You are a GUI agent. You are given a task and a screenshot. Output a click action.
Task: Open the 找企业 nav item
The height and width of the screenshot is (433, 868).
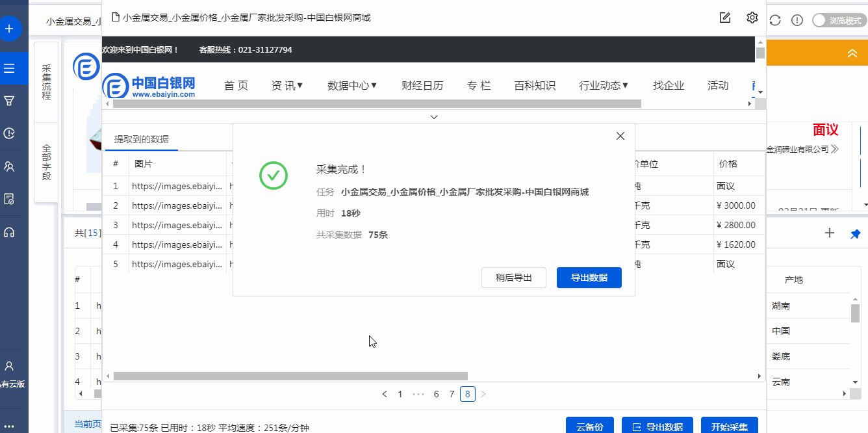(669, 85)
